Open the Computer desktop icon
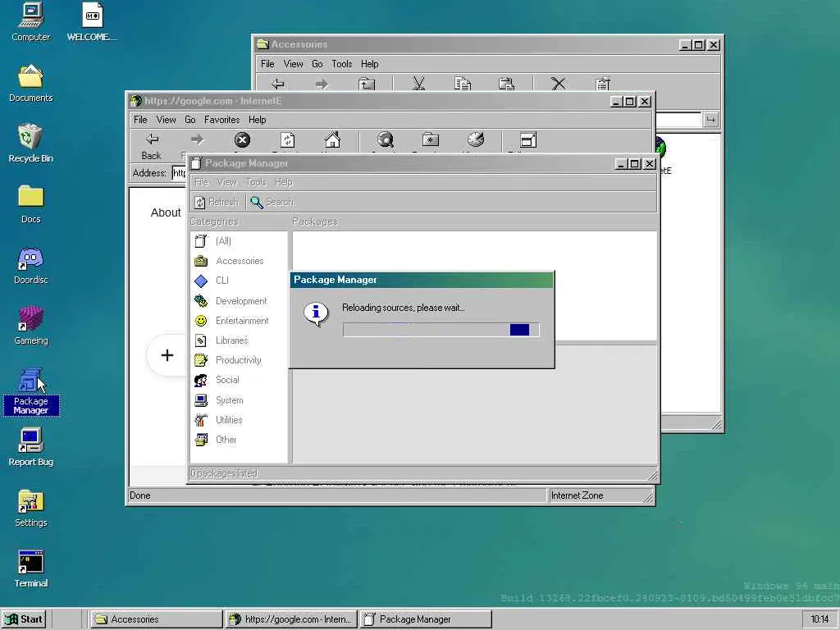840x630 pixels. 30,22
